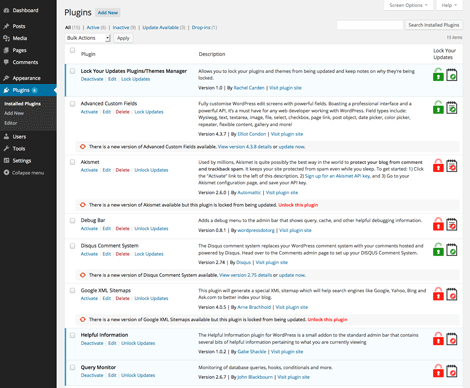Filter by Update Available plugins

[x=163, y=27]
